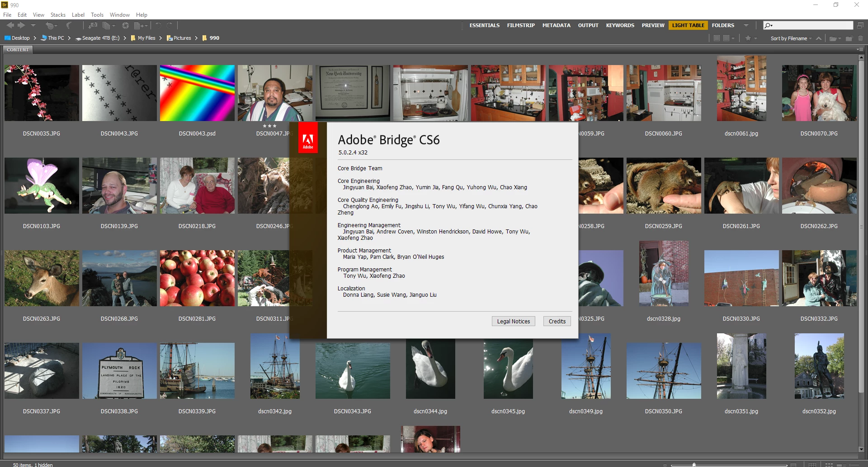868x467 pixels.
Task: Open the recent files boomerang menu
Action: coord(51,26)
